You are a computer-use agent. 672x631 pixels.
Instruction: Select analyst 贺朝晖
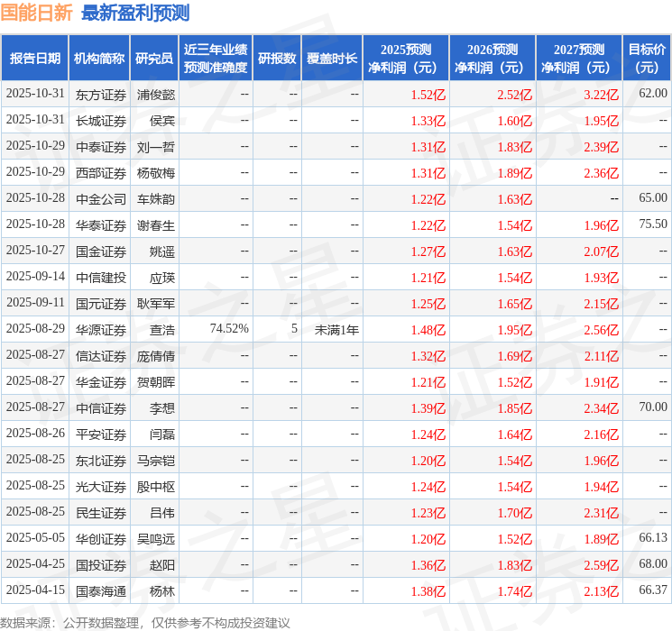point(156,382)
